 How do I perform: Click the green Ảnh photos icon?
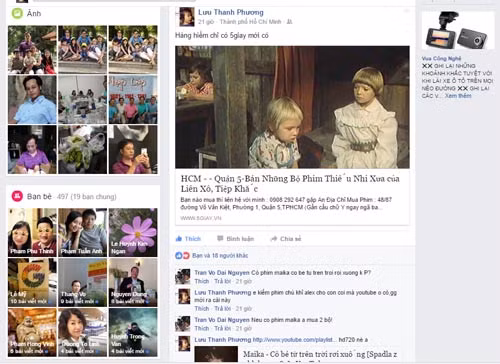[17, 13]
